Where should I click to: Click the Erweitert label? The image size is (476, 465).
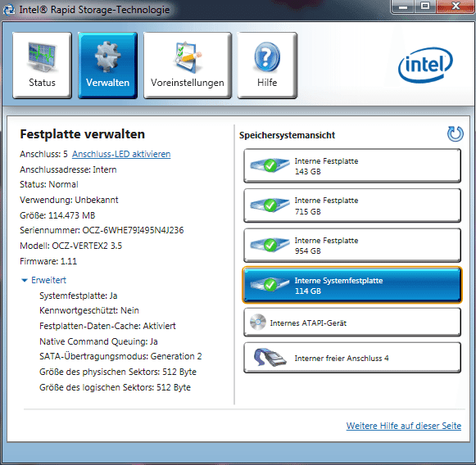[48, 280]
